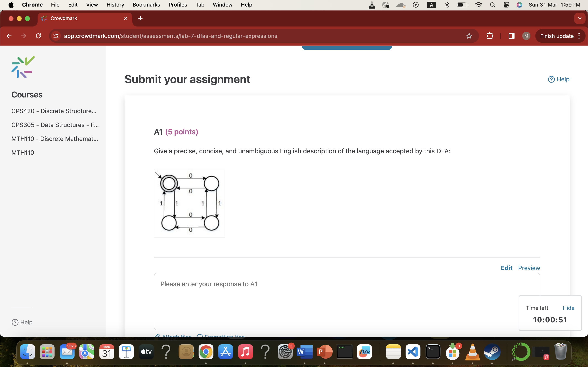
Task: Launch Visual Studio Code from the dock
Action: (413, 352)
